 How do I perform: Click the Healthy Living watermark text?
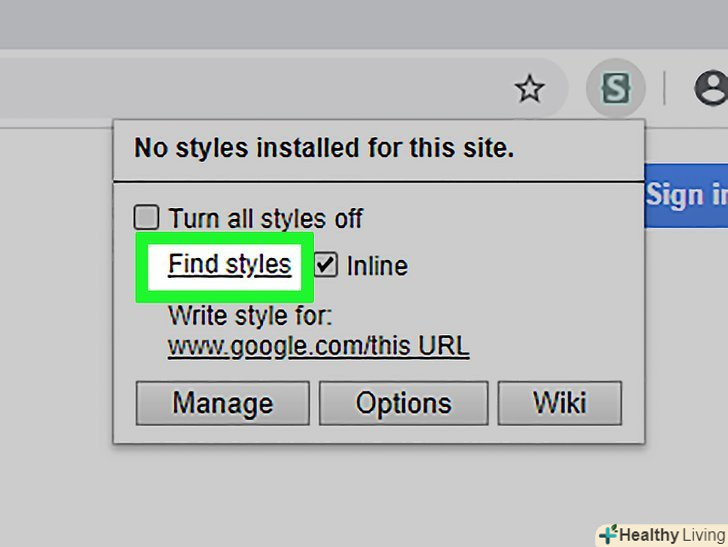(672, 535)
